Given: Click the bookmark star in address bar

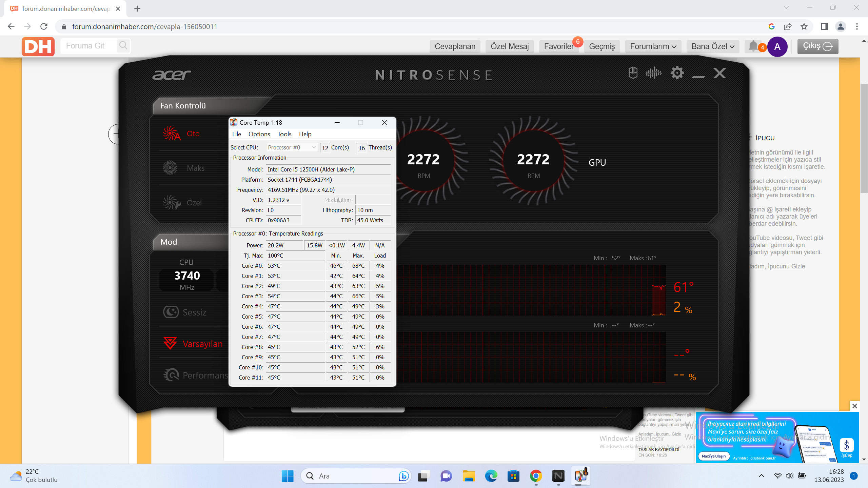Looking at the screenshot, I should click(x=804, y=26).
